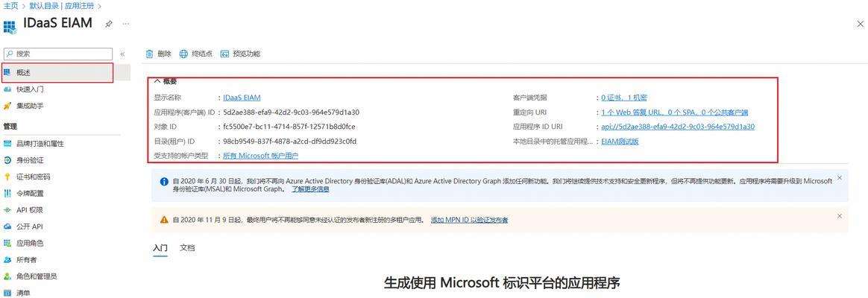Dismiss the blue ADAL information banner

tap(839, 178)
